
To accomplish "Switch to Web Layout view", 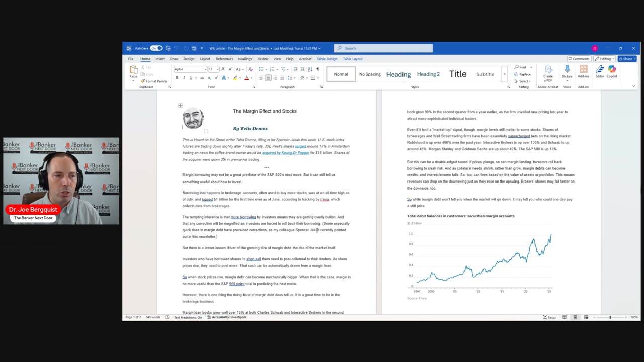I will [586, 317].
